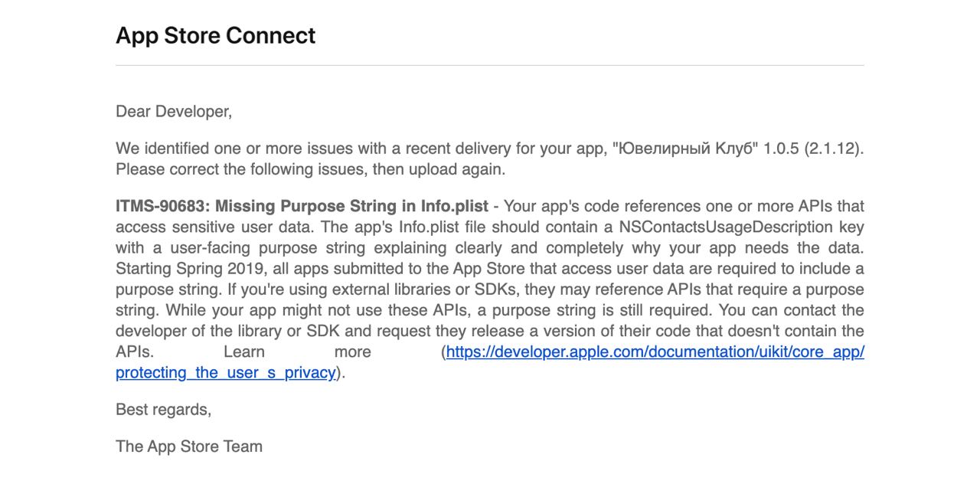
Task: Open the developer.apple.com documentation link
Action: point(655,352)
